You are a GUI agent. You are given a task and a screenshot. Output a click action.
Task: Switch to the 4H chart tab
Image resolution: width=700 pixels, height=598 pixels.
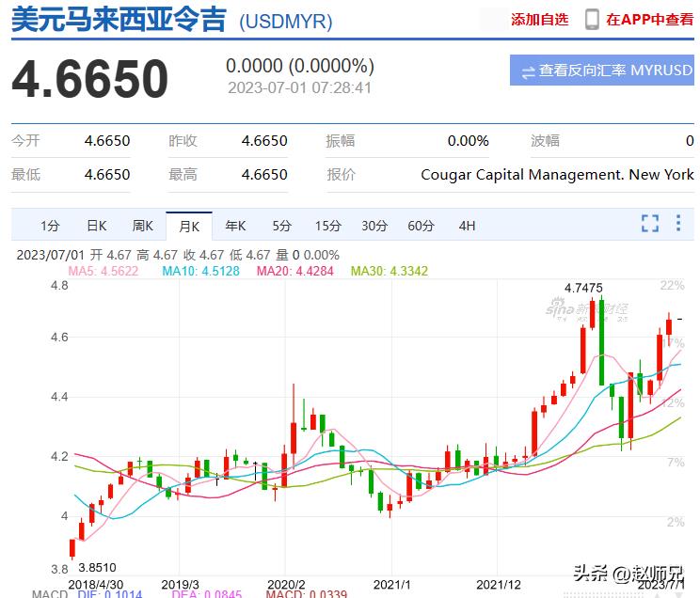(467, 226)
